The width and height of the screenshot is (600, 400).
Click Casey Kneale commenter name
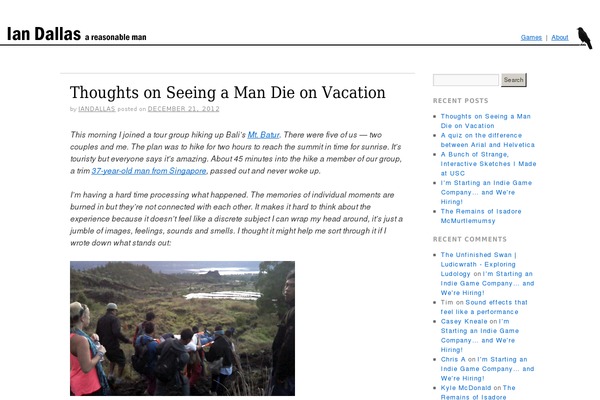pos(464,321)
